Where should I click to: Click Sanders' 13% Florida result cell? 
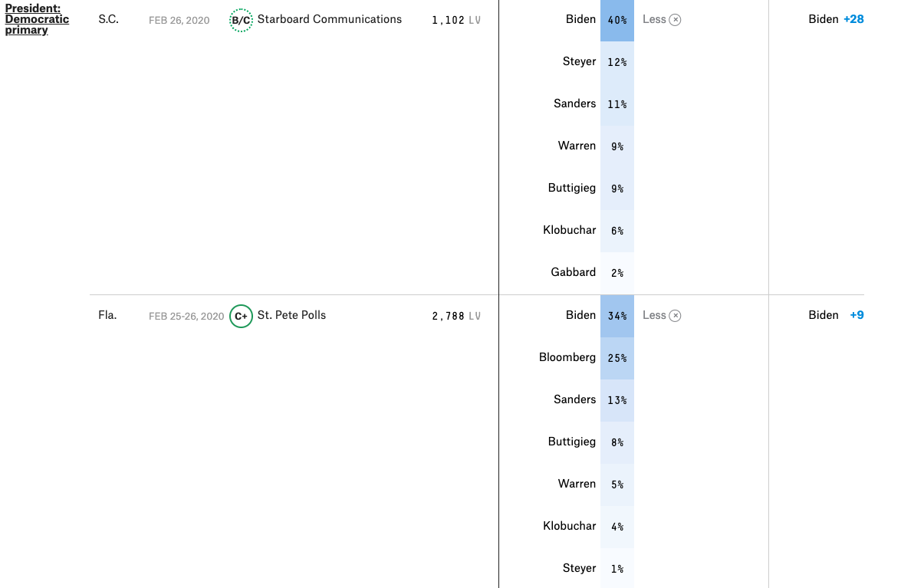tap(617, 400)
